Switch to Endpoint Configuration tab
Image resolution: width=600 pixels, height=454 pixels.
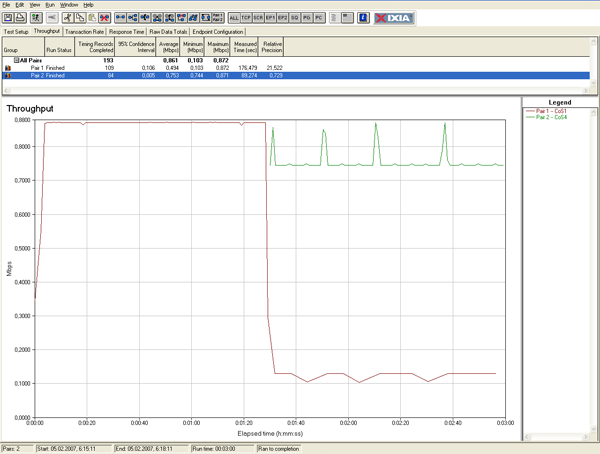point(218,32)
